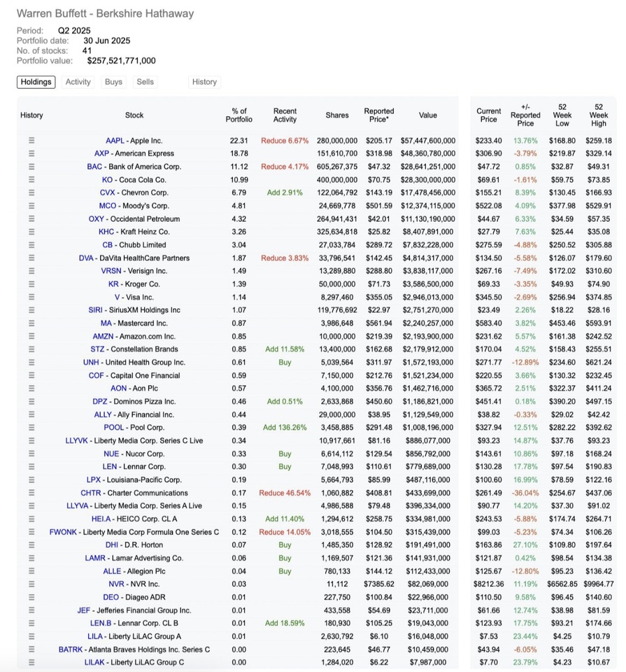Image resolution: width=626 pixels, height=672 pixels.
Task: Open history icon for AMZN row
Action: [x=31, y=337]
